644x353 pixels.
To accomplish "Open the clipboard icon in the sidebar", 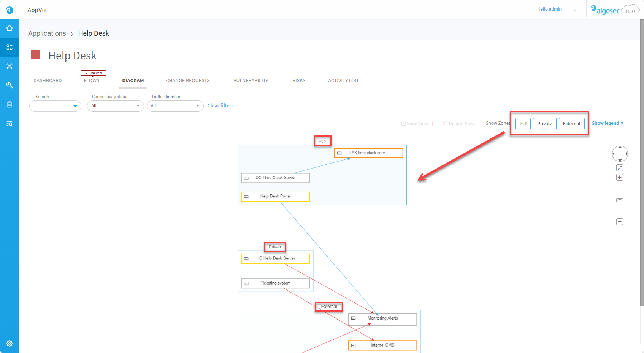I will pyautogui.click(x=10, y=104).
